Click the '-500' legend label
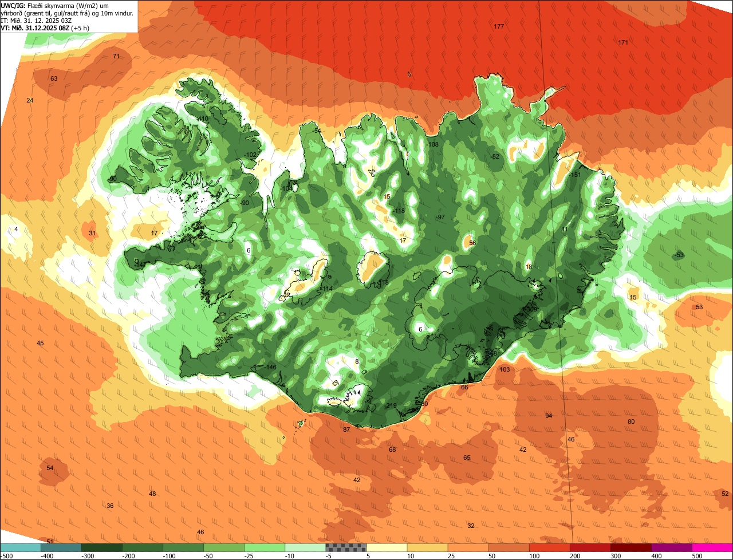 (x=6, y=555)
